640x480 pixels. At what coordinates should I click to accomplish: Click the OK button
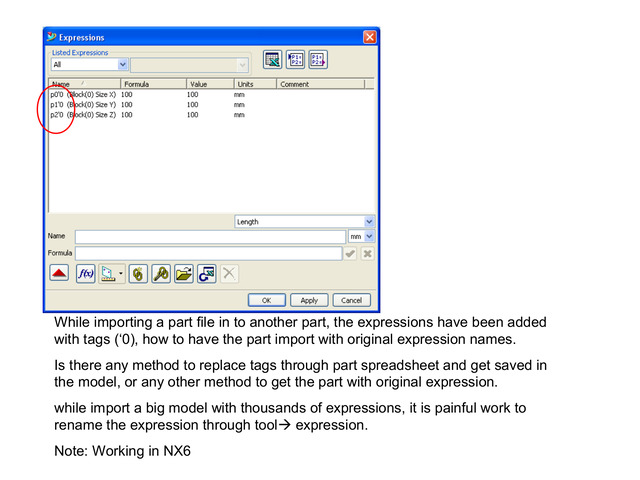coord(267,300)
